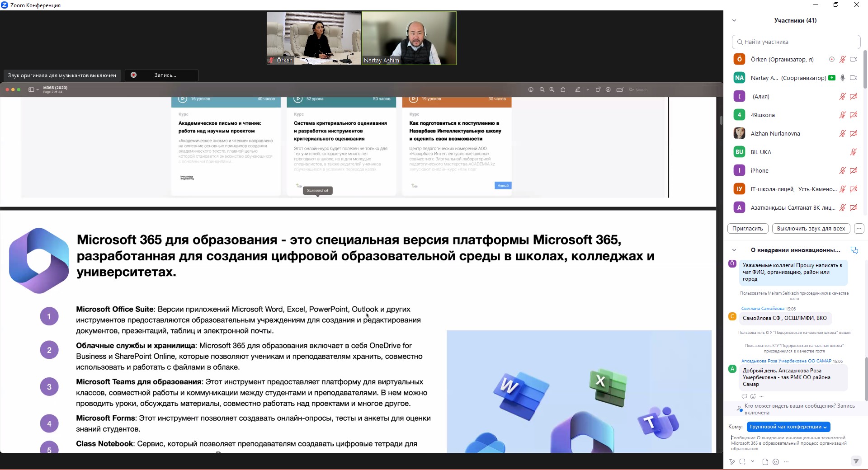Screen dimensions: 868x470
Task: Open sidebar view dropdown arrow in Preview
Action: [x=38, y=89]
